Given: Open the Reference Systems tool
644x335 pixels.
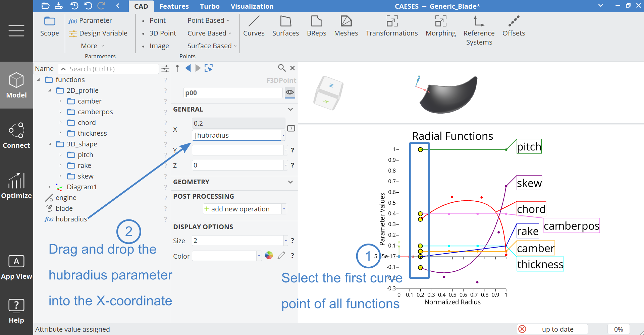Looking at the screenshot, I should [479, 30].
